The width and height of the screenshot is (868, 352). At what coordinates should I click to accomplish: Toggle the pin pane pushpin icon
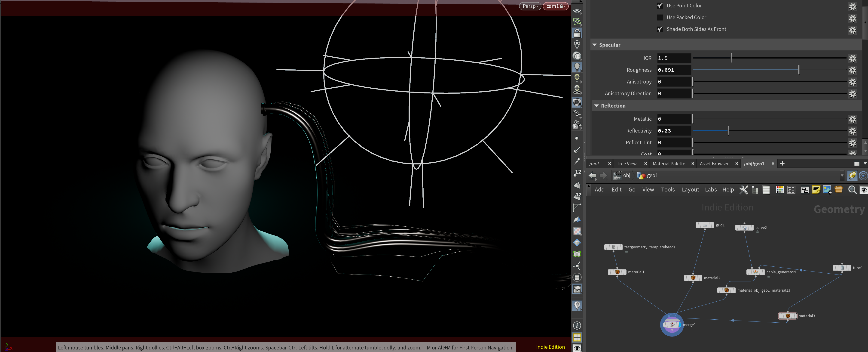[853, 175]
